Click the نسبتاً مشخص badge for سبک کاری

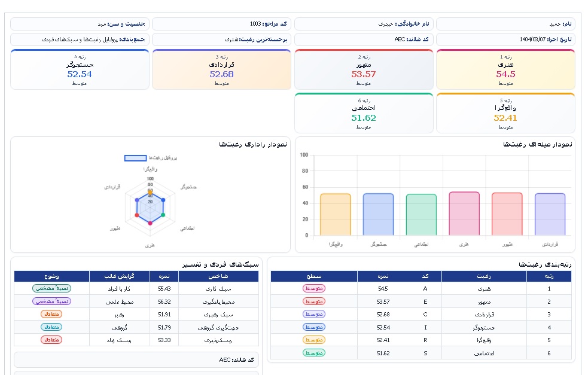pyautogui.click(x=52, y=288)
